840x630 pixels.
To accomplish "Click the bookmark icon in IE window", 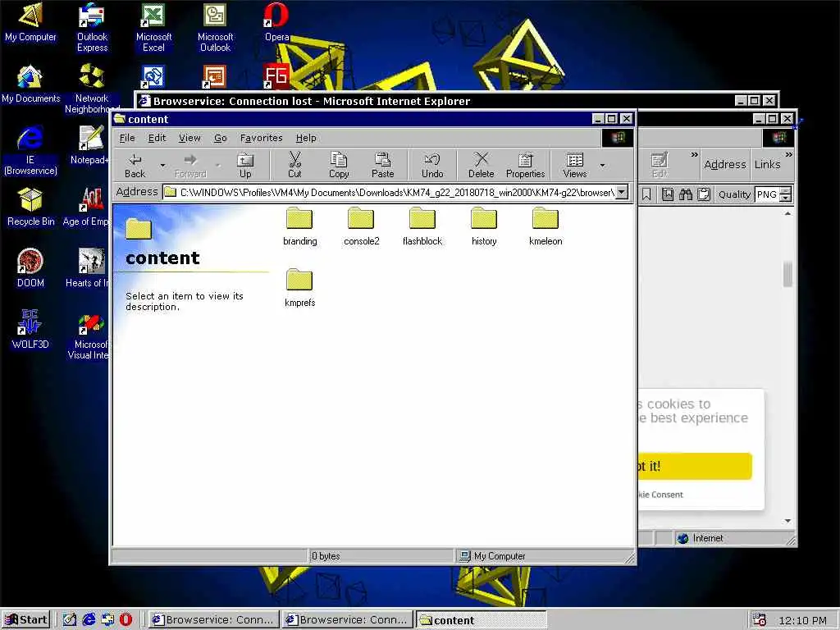I will (x=646, y=194).
